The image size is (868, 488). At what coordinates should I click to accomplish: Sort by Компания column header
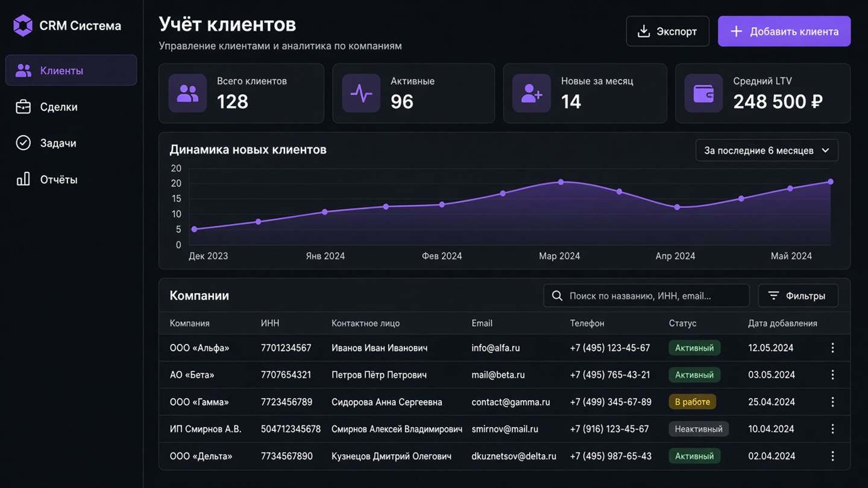[x=190, y=324]
